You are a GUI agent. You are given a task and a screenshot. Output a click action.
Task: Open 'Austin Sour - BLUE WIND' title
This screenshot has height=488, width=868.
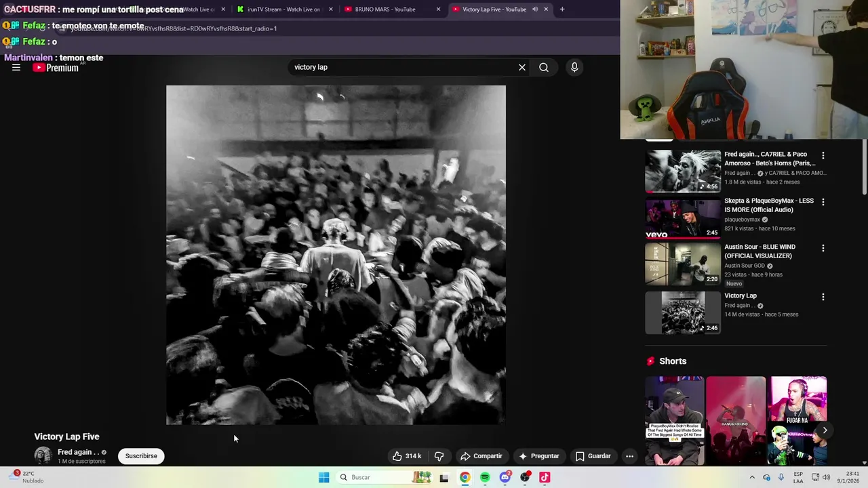tap(759, 251)
